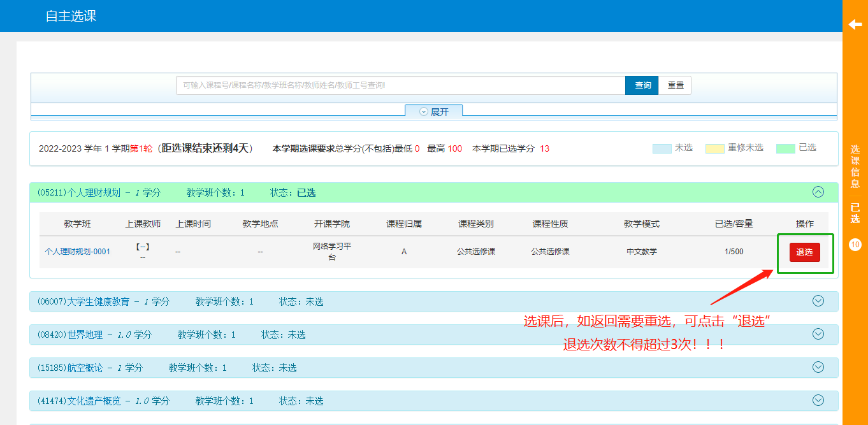Click the 自主选课 page title
Viewport: 868px width, 425px height.
pyautogui.click(x=71, y=16)
